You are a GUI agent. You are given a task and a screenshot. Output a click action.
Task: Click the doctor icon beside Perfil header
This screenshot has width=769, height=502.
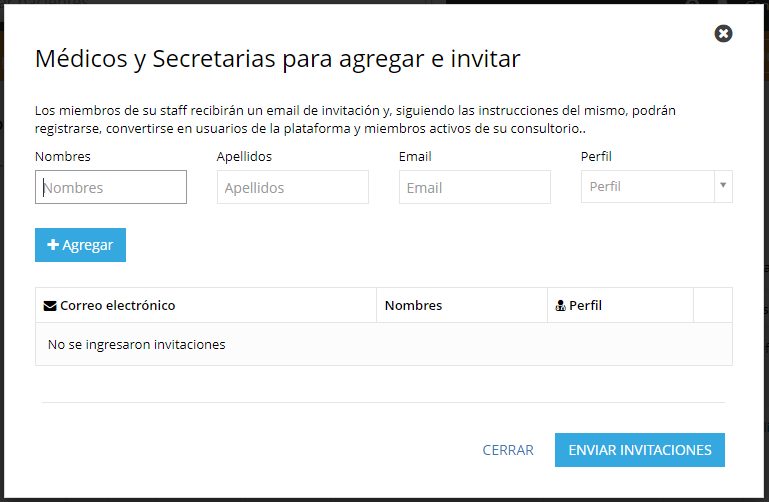coord(560,306)
